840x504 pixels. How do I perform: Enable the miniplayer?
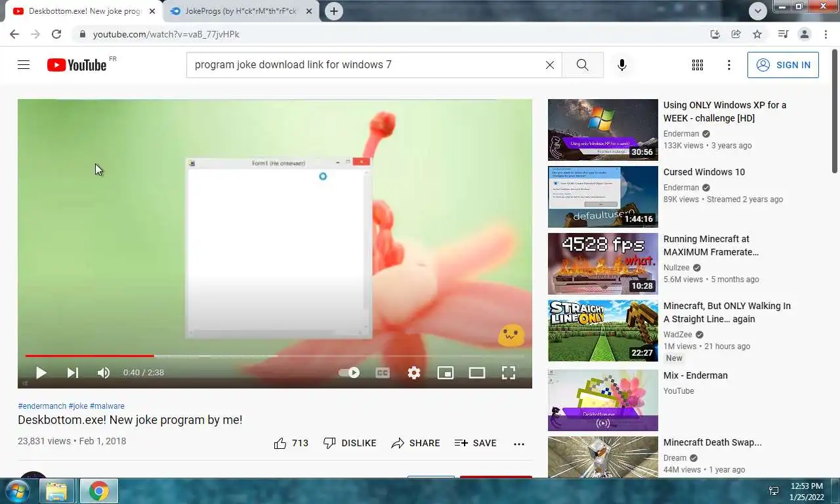point(446,373)
